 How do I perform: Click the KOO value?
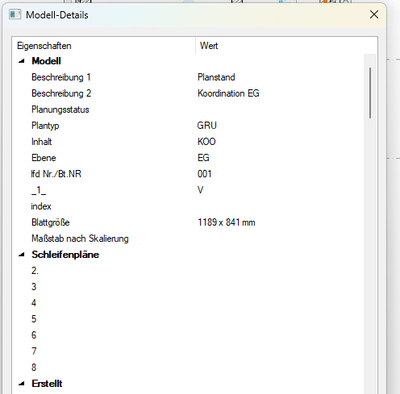click(207, 142)
